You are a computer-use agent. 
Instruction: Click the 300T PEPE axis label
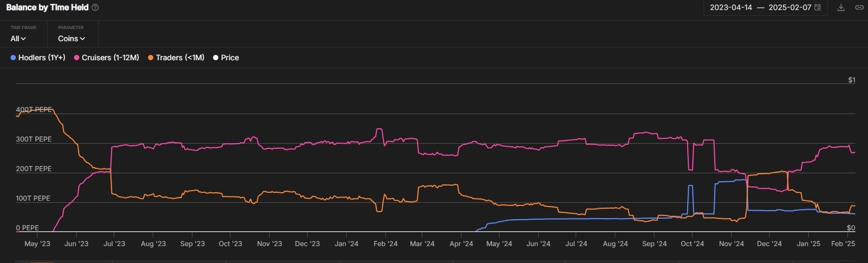[x=34, y=139]
